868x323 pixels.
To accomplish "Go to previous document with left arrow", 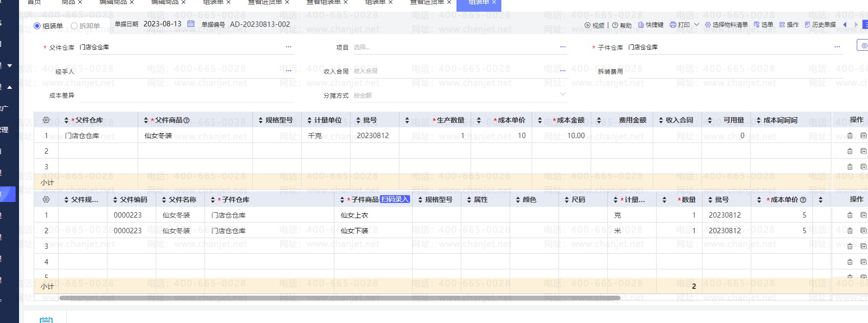I will coord(845,24).
